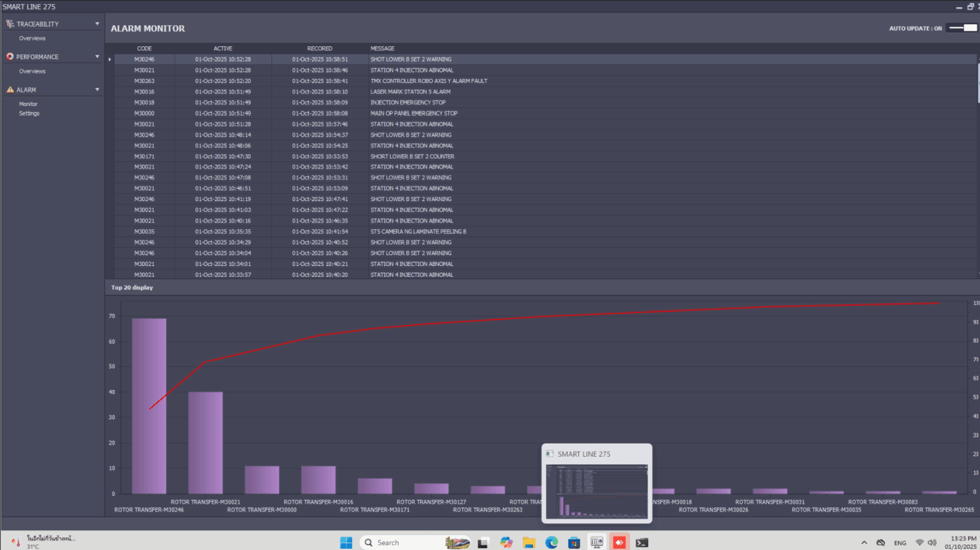The height and width of the screenshot is (550, 980).
Task: Click the Performance gauge icon in sidebar
Action: pyautogui.click(x=10, y=57)
